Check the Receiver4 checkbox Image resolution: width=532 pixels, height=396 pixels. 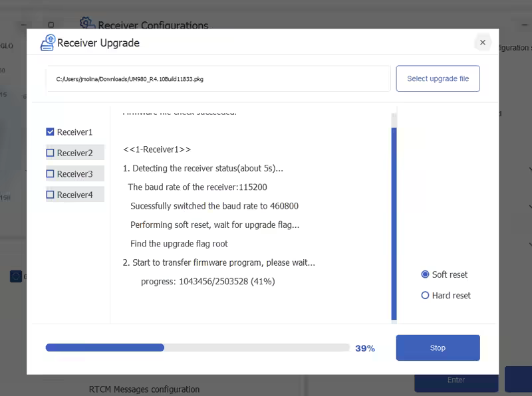51,195
